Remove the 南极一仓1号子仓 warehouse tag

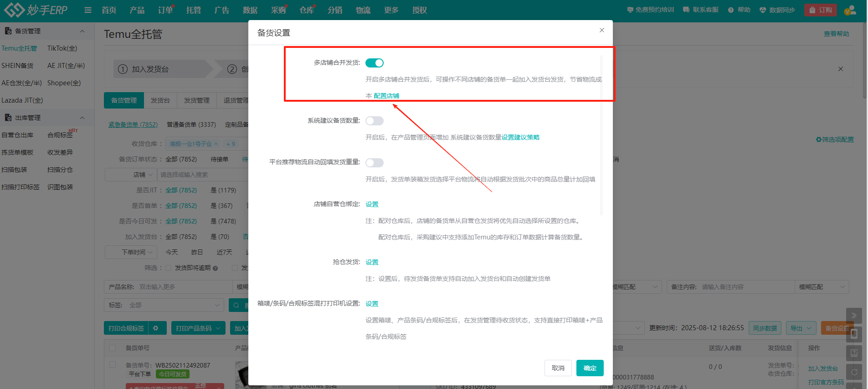point(216,144)
